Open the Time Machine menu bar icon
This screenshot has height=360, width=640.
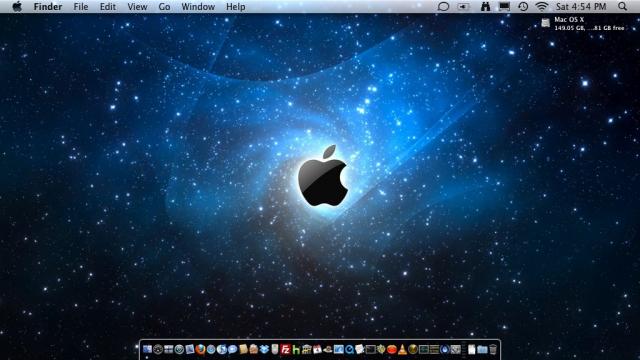tap(523, 7)
